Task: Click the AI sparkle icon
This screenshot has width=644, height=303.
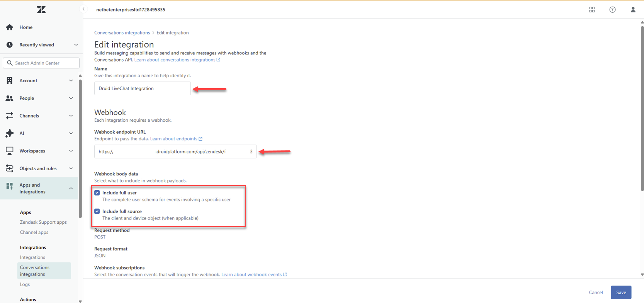Action: [x=10, y=133]
